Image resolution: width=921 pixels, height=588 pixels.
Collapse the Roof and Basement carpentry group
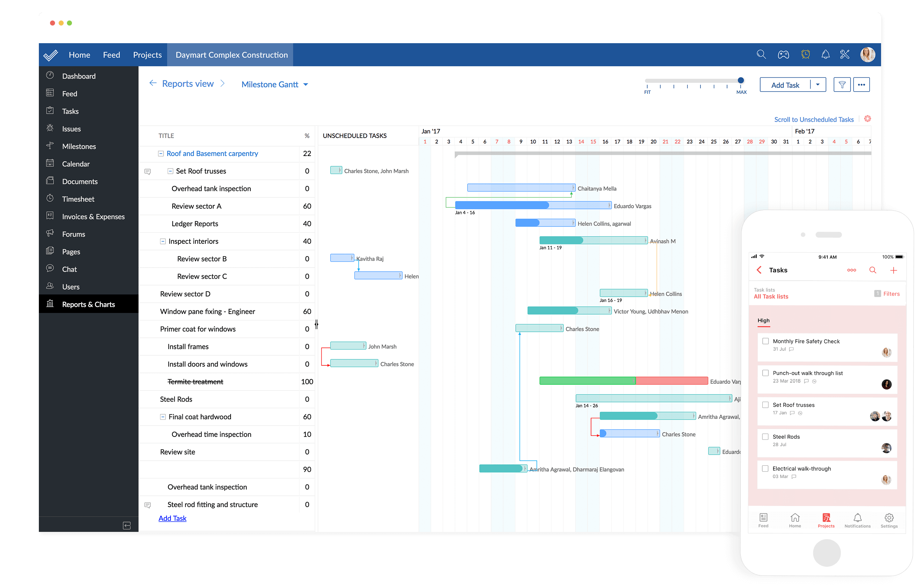[161, 153]
